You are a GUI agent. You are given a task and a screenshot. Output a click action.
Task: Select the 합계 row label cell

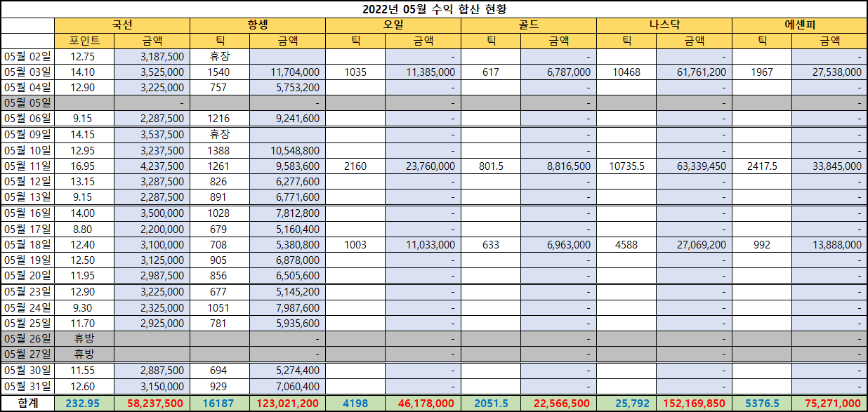[28, 403]
